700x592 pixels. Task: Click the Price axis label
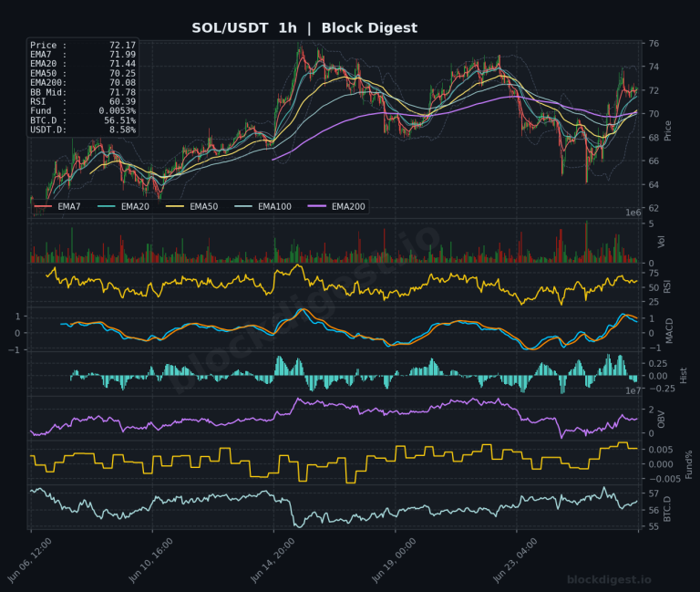[668, 131]
